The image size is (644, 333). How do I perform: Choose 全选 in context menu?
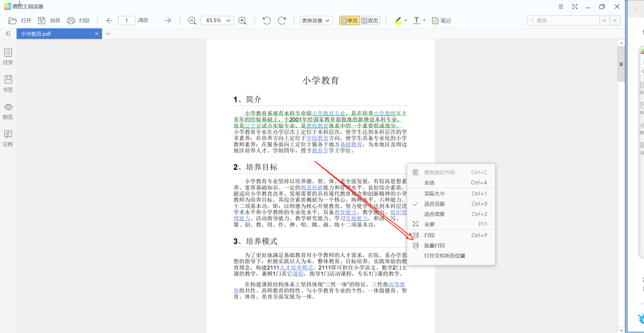tap(451, 182)
